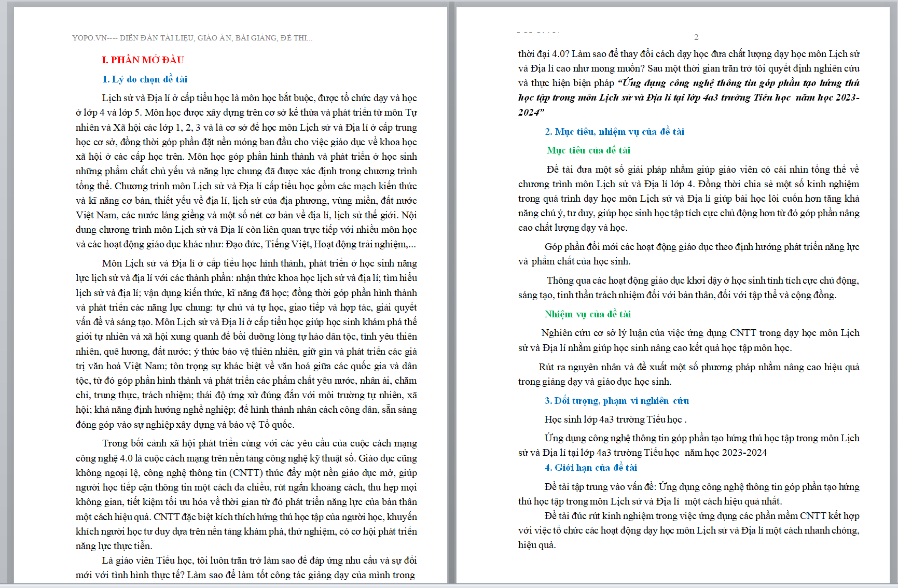
Task: Click the phrase 'thời đại 4.0?' atop page two
Action: (544, 54)
